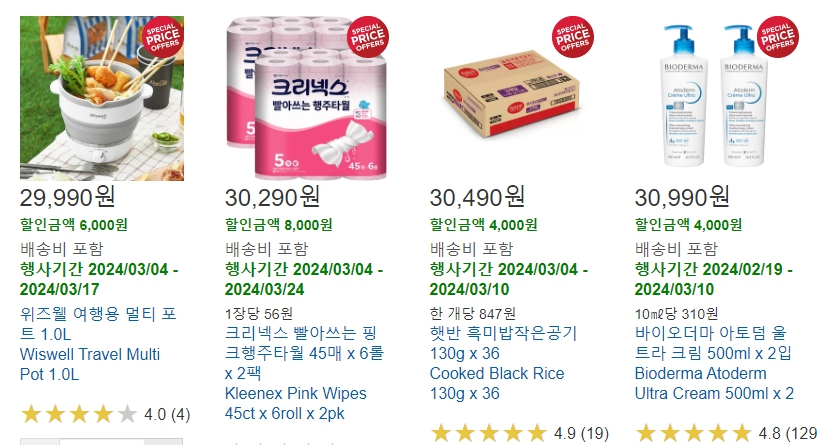Image resolution: width=817 pixels, height=445 pixels.
Task: Open the Wiswell Travel Multi Pot product image
Action: coord(102,98)
